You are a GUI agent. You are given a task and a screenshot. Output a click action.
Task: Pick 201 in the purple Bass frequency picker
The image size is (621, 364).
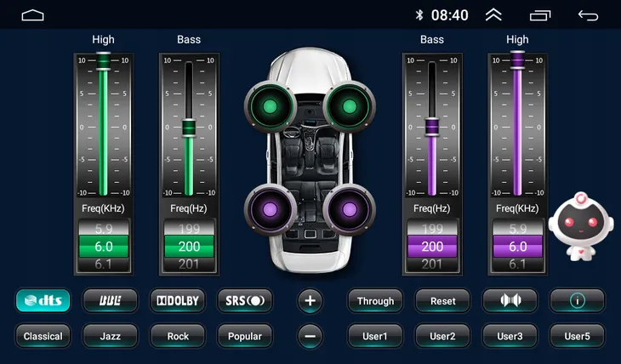[x=432, y=264]
